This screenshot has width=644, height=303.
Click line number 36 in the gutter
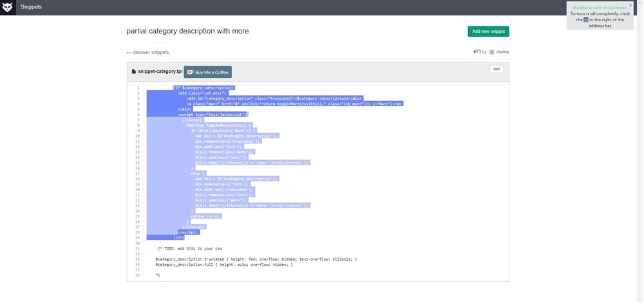(137, 275)
